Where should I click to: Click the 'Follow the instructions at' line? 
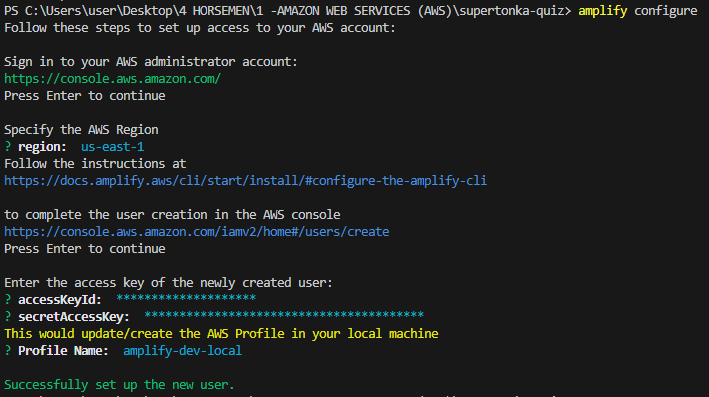pyautogui.click(x=95, y=163)
